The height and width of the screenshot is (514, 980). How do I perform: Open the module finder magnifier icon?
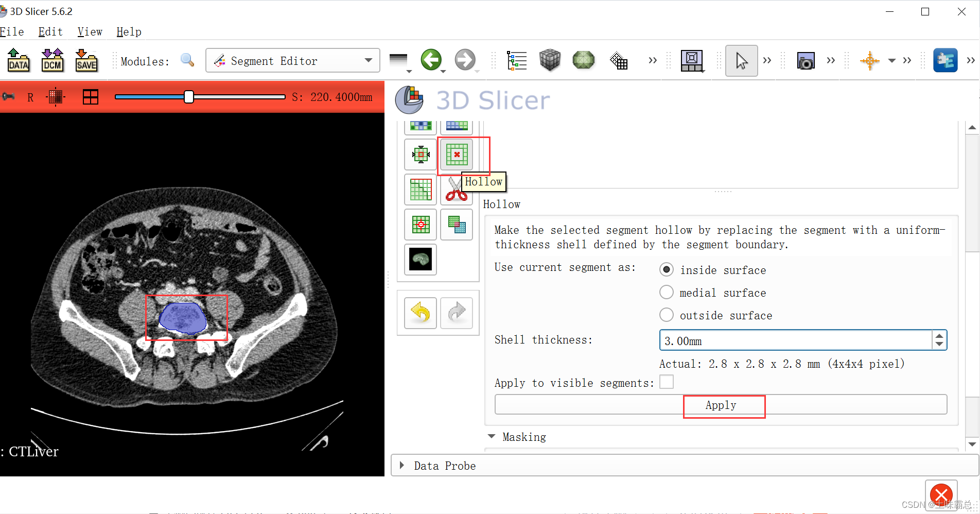(x=188, y=60)
